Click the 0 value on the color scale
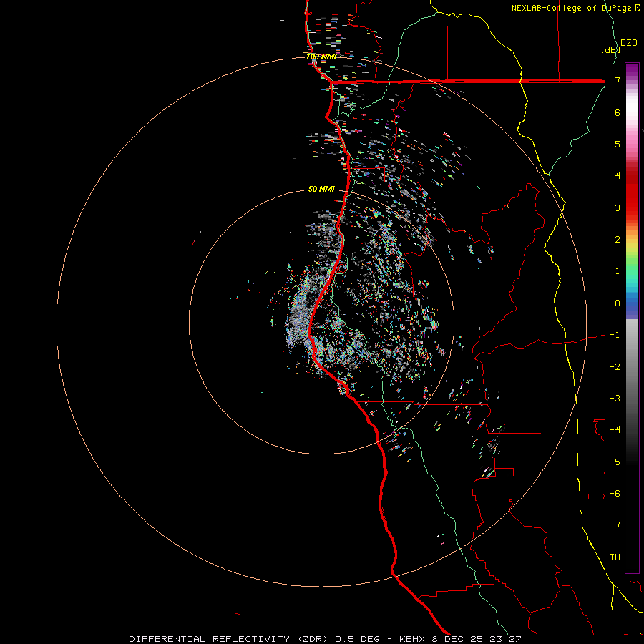The height and width of the screenshot is (644, 644). coord(618,303)
